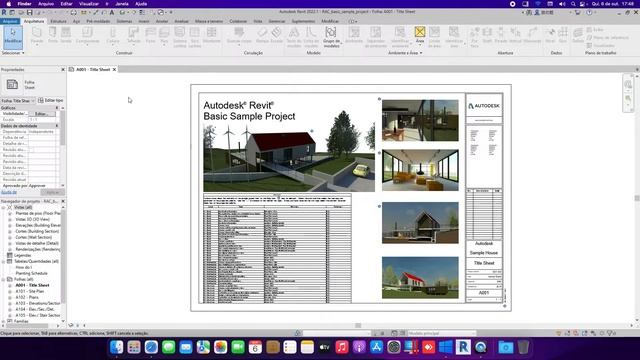Open the Folha: Title Sheet type selector

18,100
